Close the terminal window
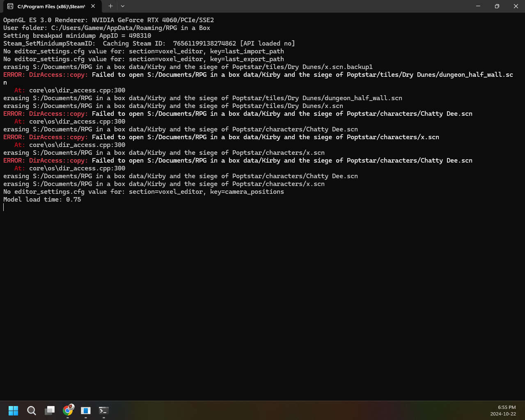The width and height of the screenshot is (525, 420). 516,6
